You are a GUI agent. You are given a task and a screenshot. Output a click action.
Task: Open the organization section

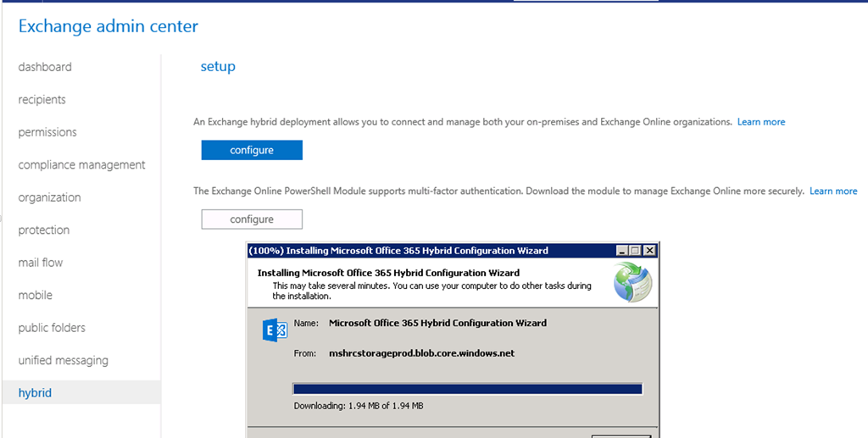49,197
